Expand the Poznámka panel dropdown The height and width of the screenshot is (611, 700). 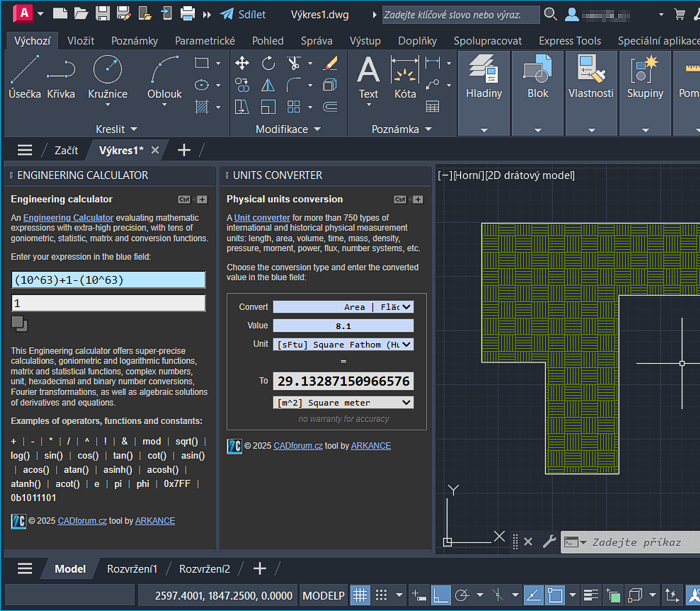[402, 129]
